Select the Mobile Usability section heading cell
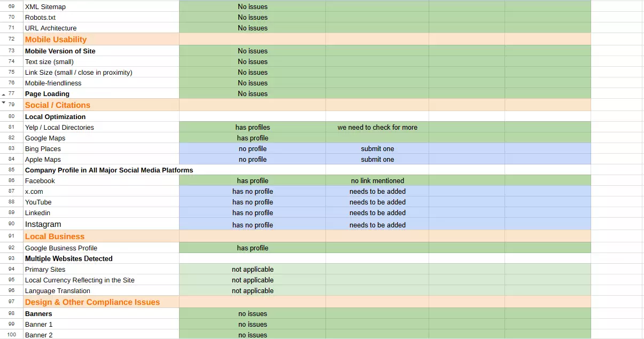Screen dimensions: 644x339 [x=102, y=40]
